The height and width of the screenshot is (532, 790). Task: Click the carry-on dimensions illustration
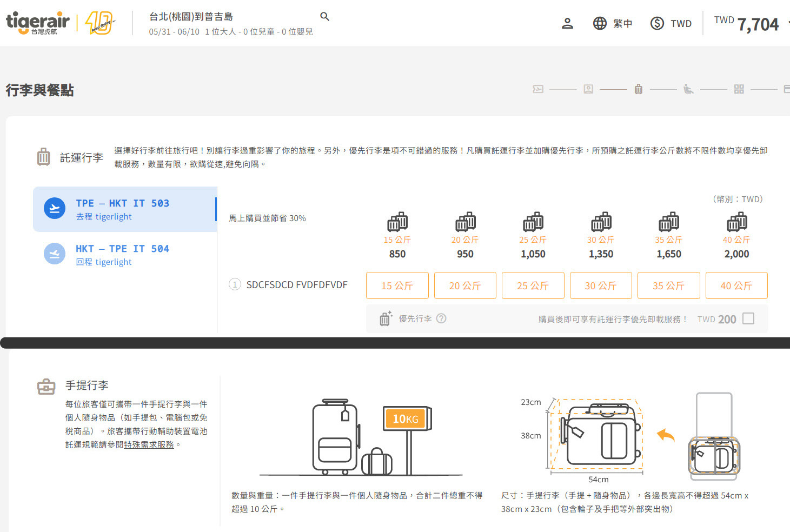coord(630,438)
